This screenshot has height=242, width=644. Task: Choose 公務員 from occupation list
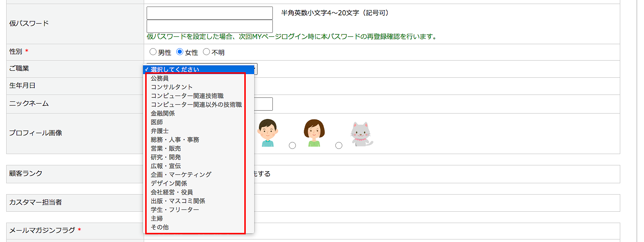pyautogui.click(x=160, y=78)
